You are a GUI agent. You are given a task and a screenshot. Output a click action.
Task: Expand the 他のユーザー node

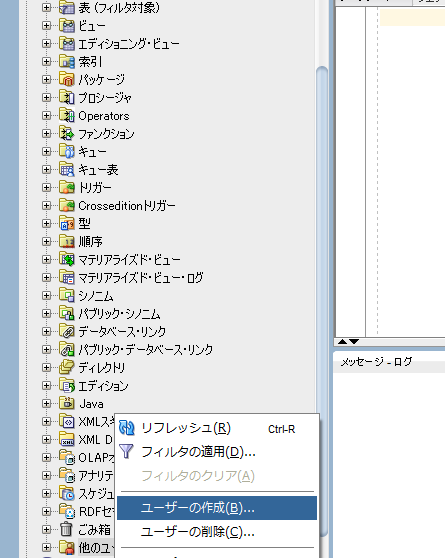point(46,547)
